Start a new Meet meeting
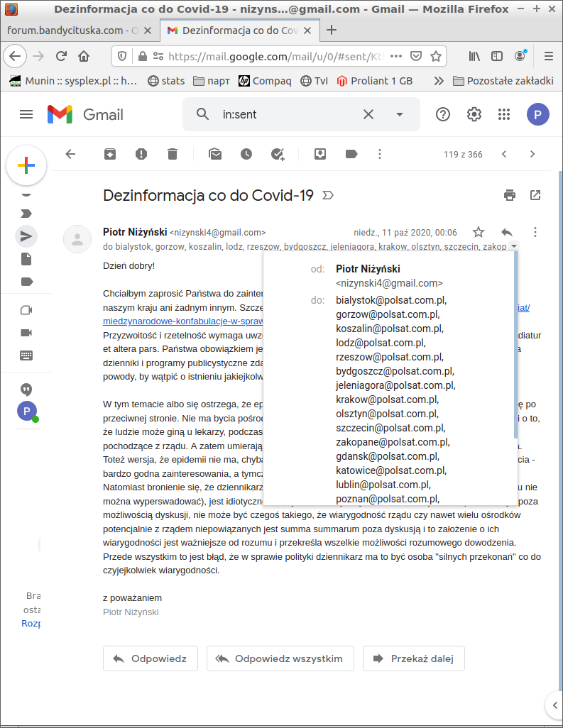Image resolution: width=563 pixels, height=728 pixels. pyautogui.click(x=26, y=310)
